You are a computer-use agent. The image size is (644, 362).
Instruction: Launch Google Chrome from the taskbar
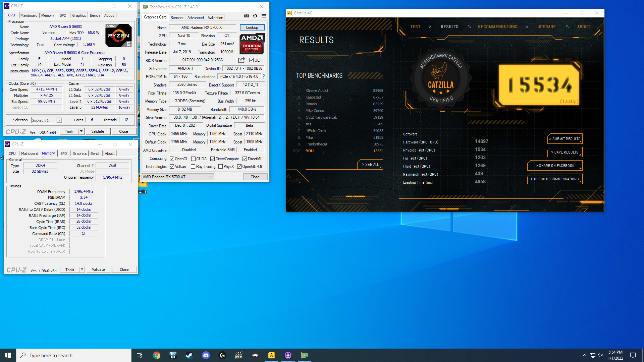[157, 355]
